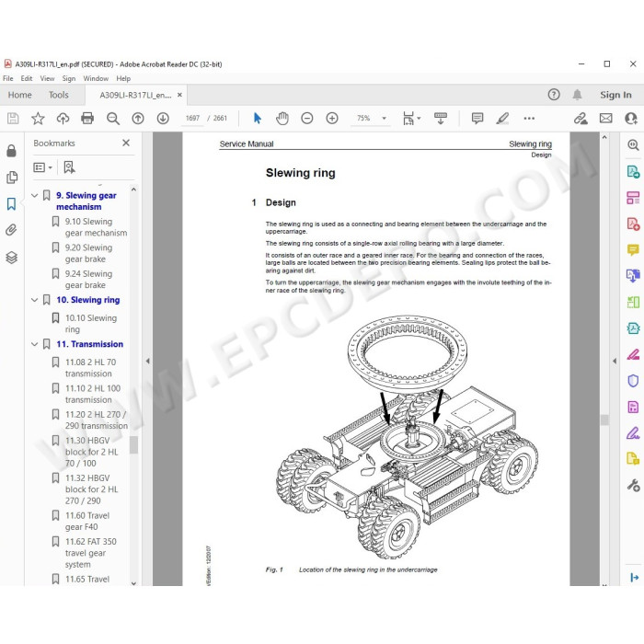644x644 pixels.
Task: Switch to the Tools tab
Action: tap(59, 95)
